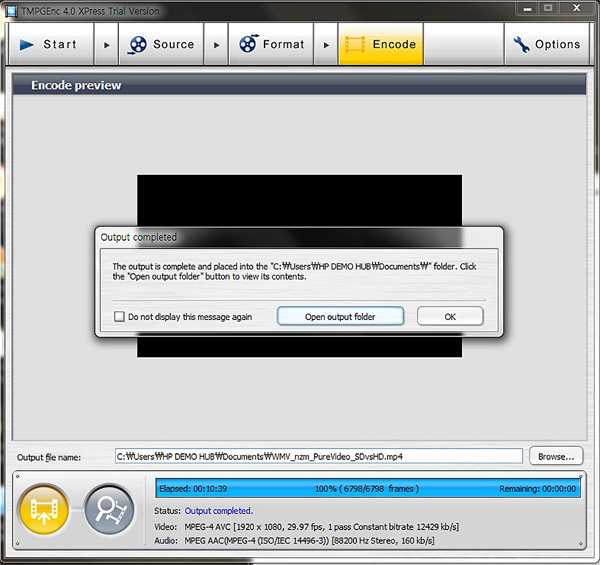600x565 pixels.
Task: Click the TMPGEnc app icon in the title bar
Action: click(x=11, y=11)
